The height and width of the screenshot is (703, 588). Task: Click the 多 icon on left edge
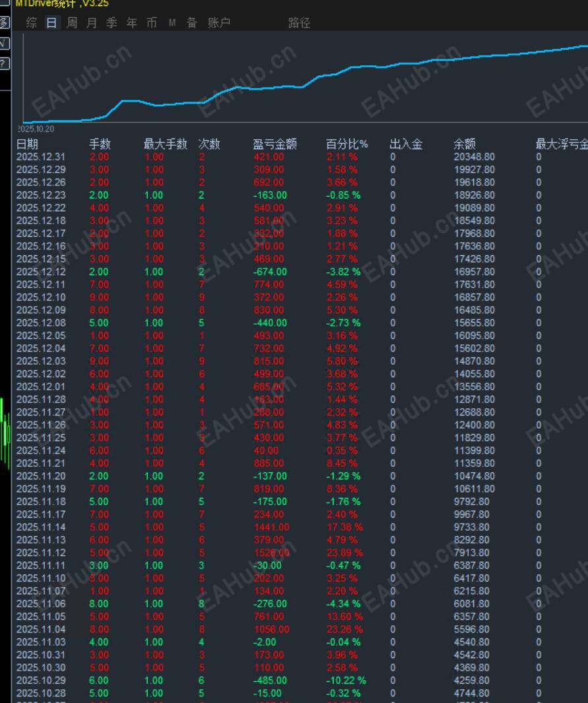pyautogui.click(x=3, y=22)
